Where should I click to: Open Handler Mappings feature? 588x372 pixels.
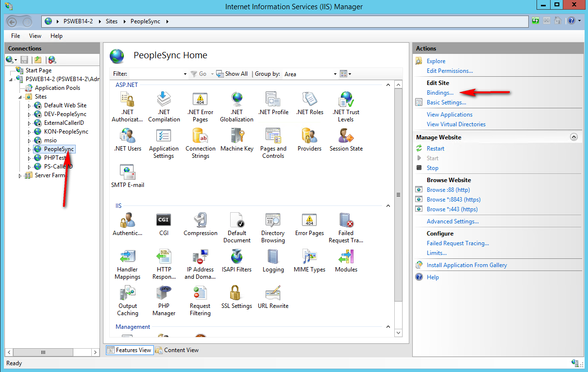127,264
